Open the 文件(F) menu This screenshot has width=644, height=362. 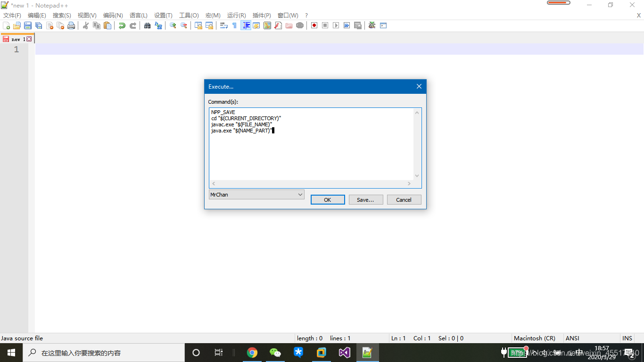pos(12,16)
